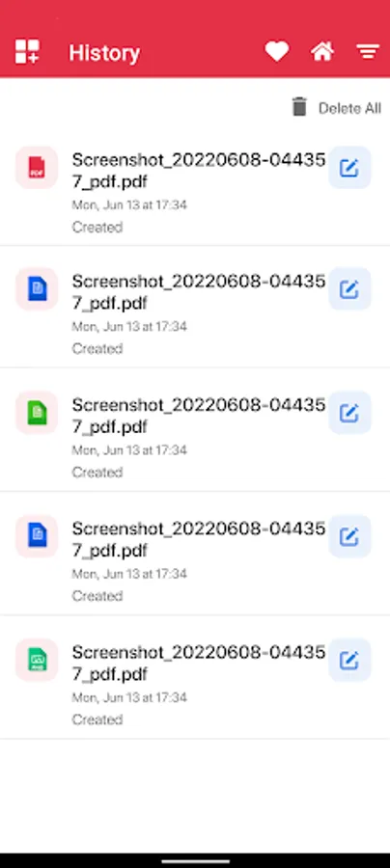Go to home screen via house icon
390x868 pixels.
coord(322,52)
